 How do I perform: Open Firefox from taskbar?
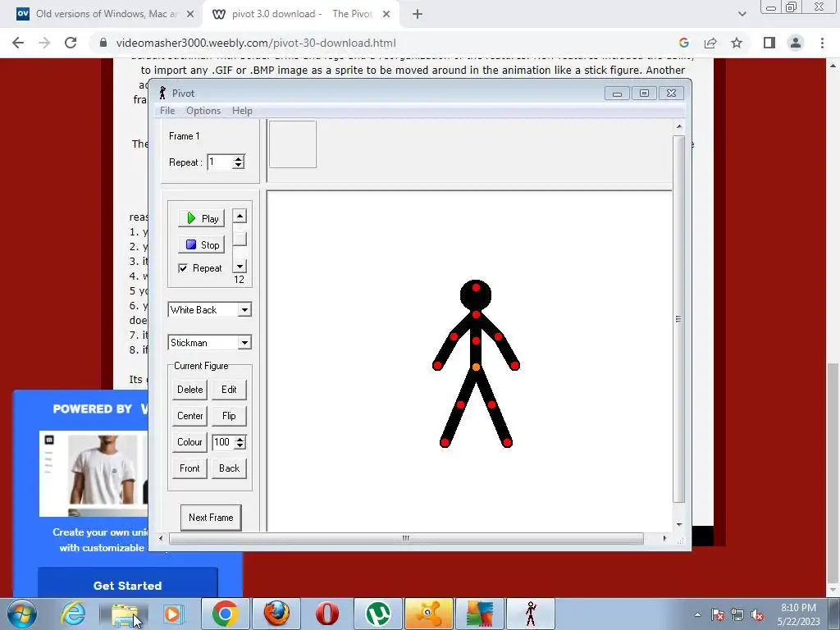click(x=276, y=614)
